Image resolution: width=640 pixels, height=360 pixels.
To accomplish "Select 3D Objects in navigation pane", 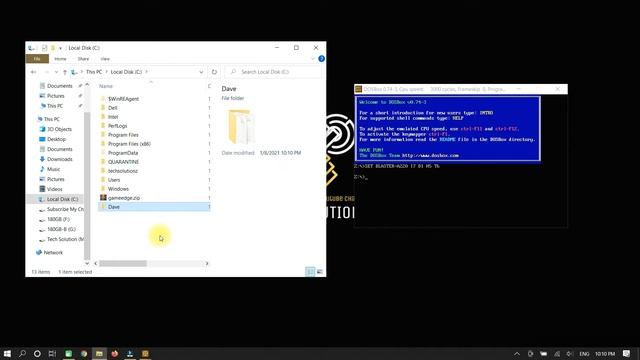I will (59, 129).
